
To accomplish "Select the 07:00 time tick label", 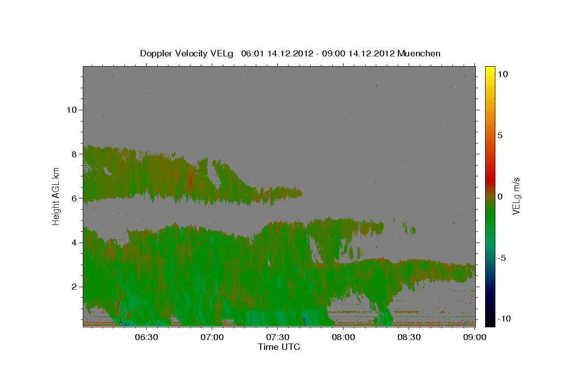I will point(212,337).
